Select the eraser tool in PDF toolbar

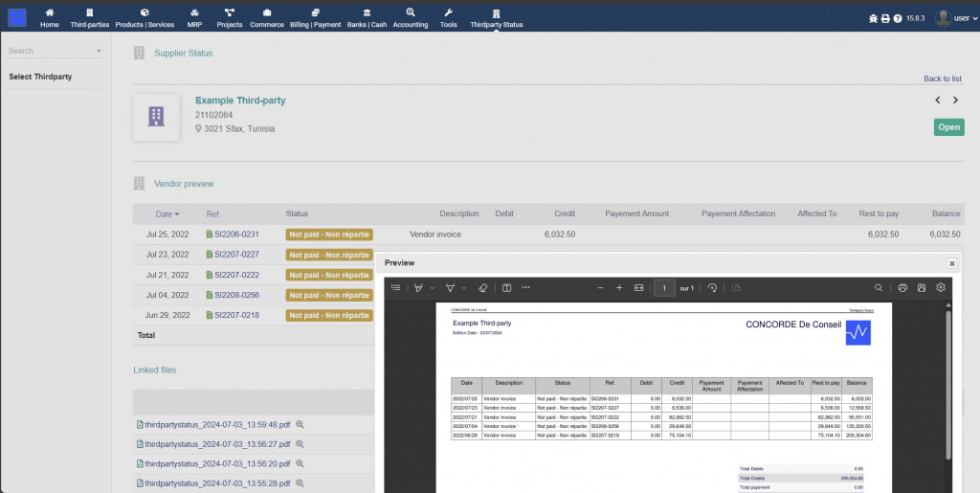click(482, 287)
